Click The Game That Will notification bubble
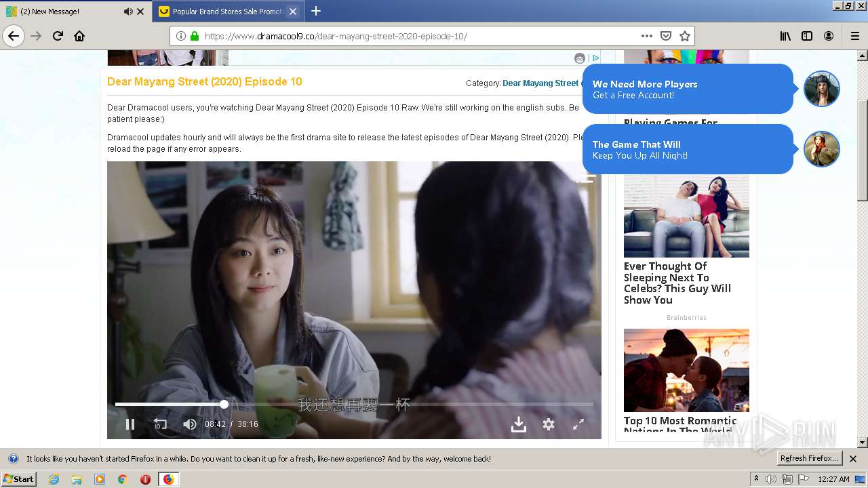868x488 pixels. click(x=688, y=149)
